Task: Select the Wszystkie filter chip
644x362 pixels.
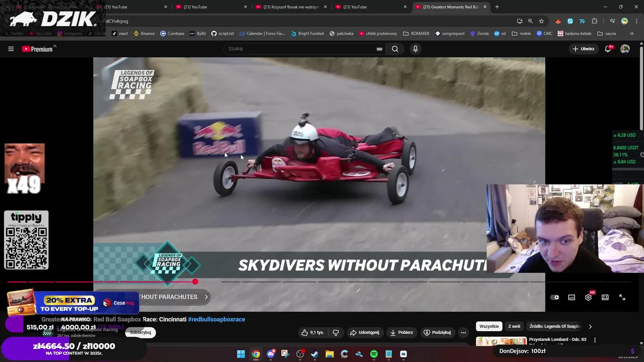Action: [489, 326]
